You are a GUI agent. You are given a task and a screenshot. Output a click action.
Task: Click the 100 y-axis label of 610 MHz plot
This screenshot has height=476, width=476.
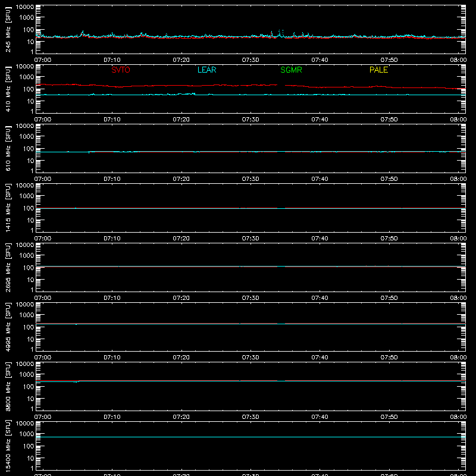(29, 149)
